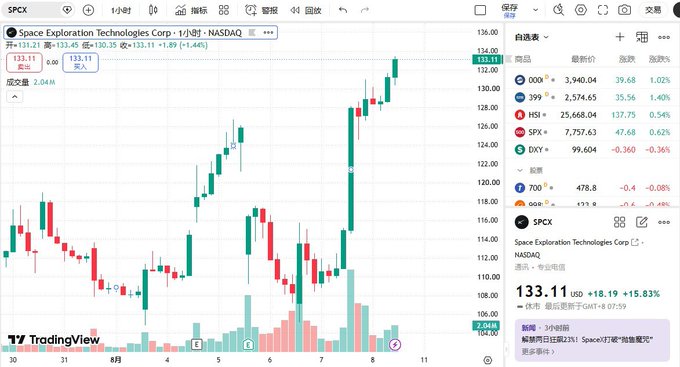Screen dimensions: 680x367
Task: Click the 133.11 买入 buy button
Action: tap(80, 62)
